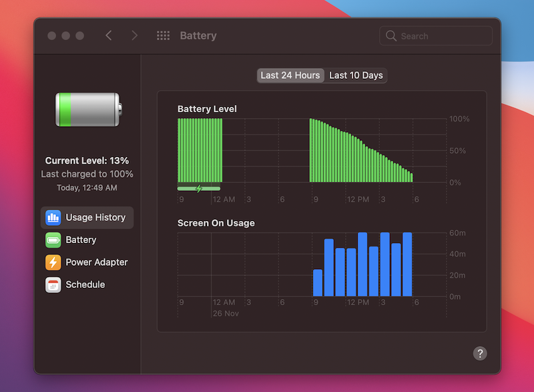Select the Battery label in sidebar
The height and width of the screenshot is (392, 534).
coord(81,240)
